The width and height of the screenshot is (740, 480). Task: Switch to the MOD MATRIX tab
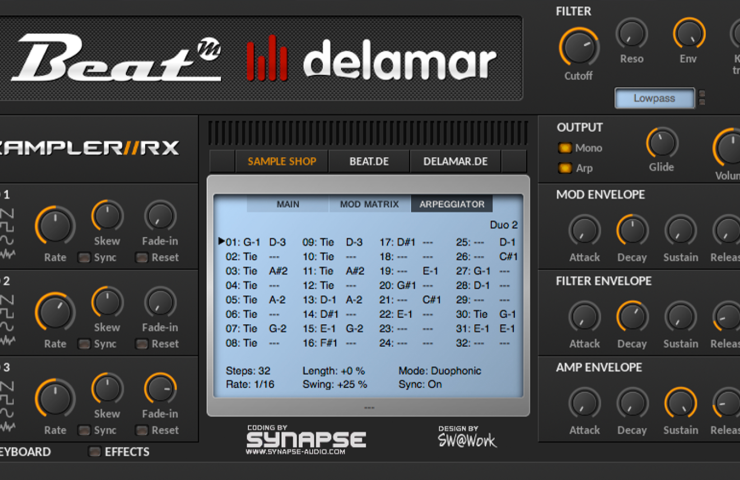click(x=370, y=204)
